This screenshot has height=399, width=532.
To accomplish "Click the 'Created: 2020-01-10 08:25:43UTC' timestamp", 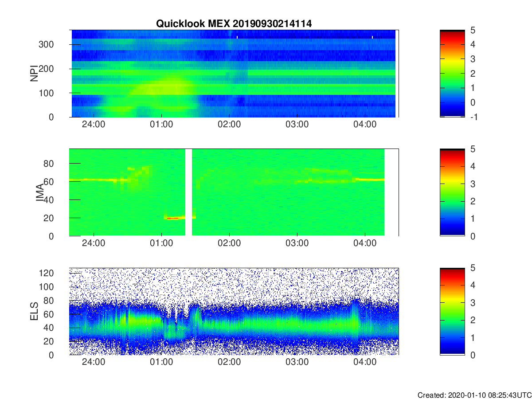I will tap(474, 395).
